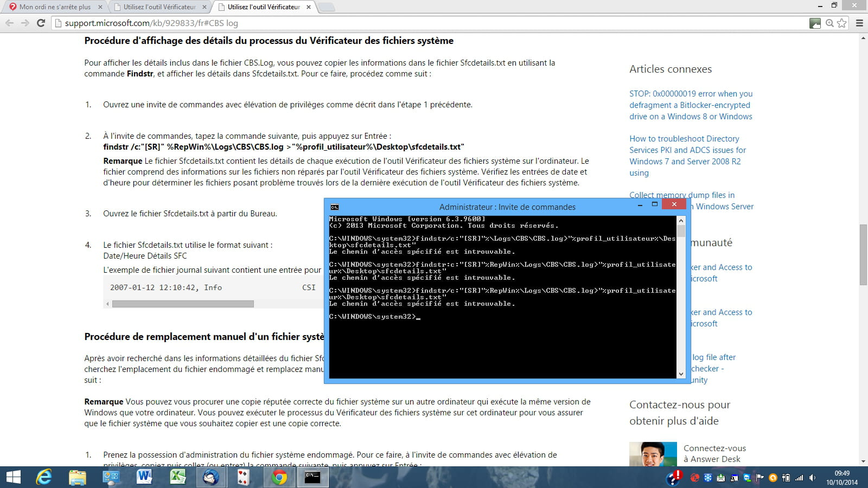Switch to the 'Mon ordi ne s'arrête plus' tab
The image size is (868, 488).
[x=55, y=7]
